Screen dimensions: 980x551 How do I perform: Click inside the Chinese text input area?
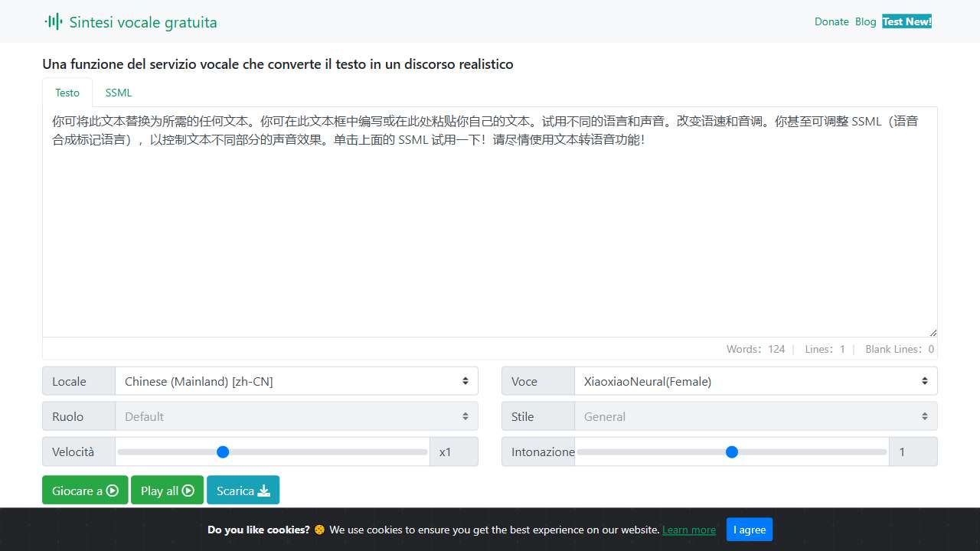[x=490, y=230]
